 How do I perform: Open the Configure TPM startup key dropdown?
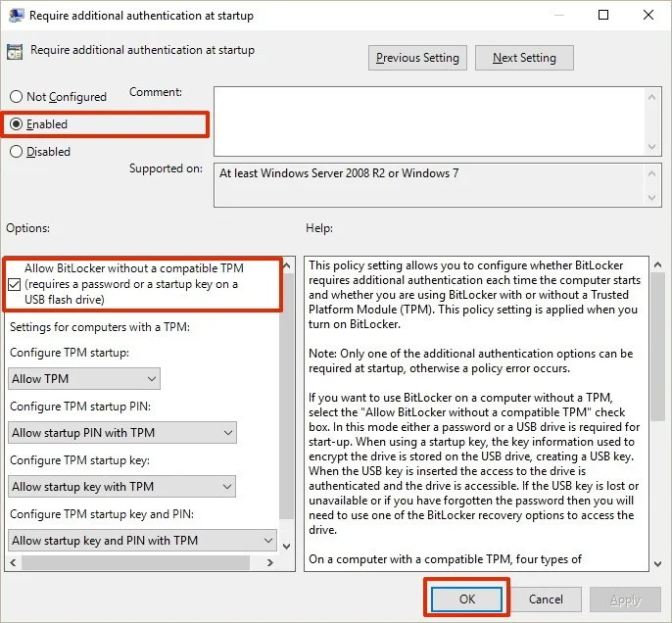[x=122, y=487]
